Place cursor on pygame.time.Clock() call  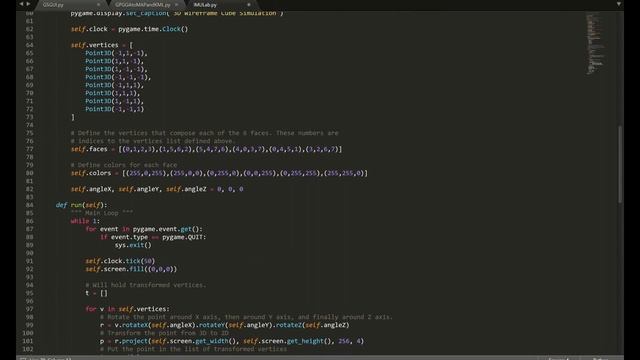coord(153,29)
